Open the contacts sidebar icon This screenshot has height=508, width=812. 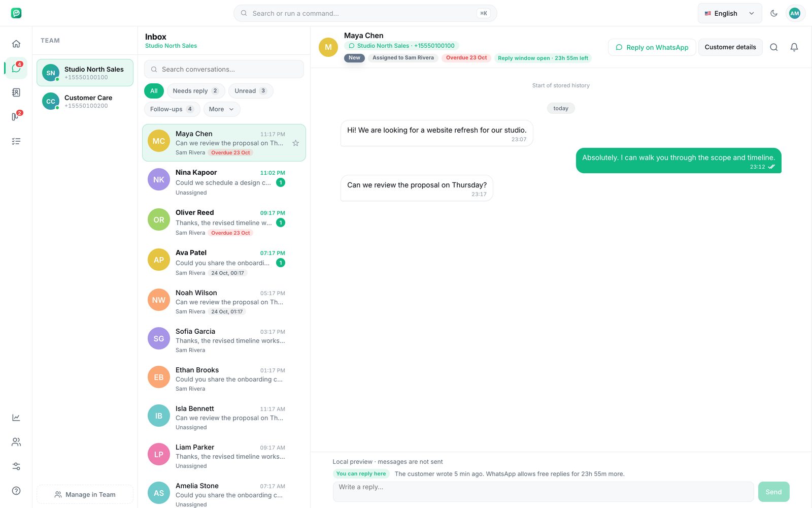[x=16, y=92]
